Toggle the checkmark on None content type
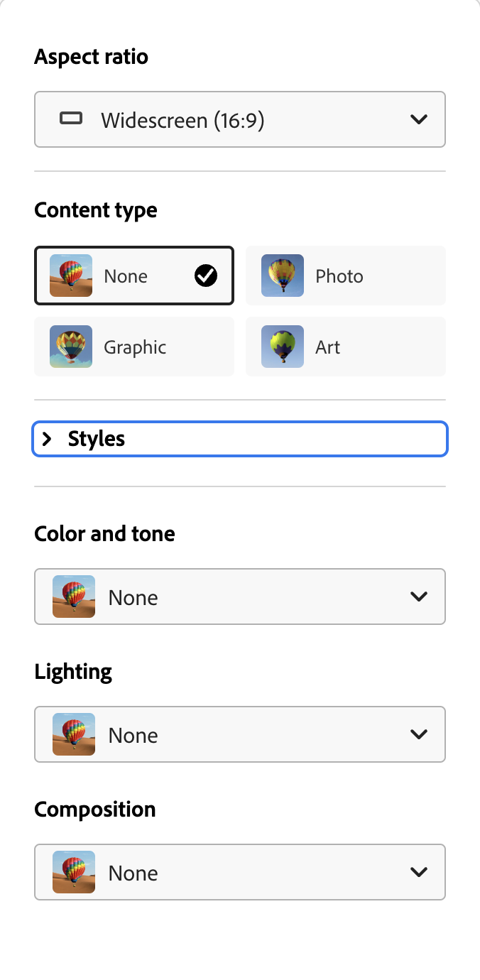This screenshot has height=980, width=480. click(206, 276)
